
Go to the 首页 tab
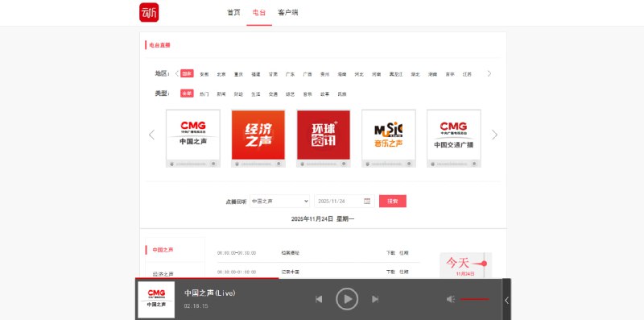[233, 12]
